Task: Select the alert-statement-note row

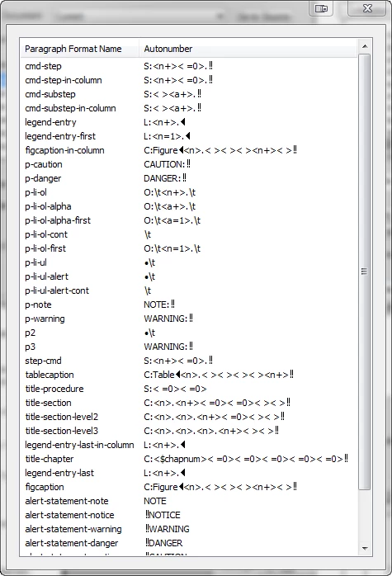Action: pyautogui.click(x=188, y=501)
